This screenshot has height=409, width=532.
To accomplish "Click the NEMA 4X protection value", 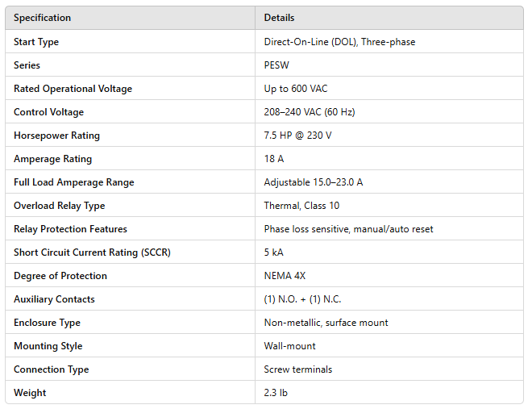I will pyautogui.click(x=285, y=276).
